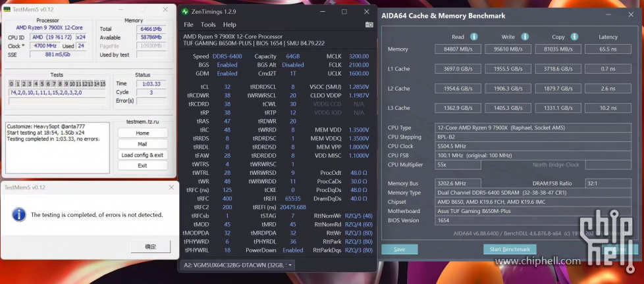This screenshot has height=284, width=644.
Task: Click the VSOC (SMU) value 1.2850V
Action: coord(359,87)
